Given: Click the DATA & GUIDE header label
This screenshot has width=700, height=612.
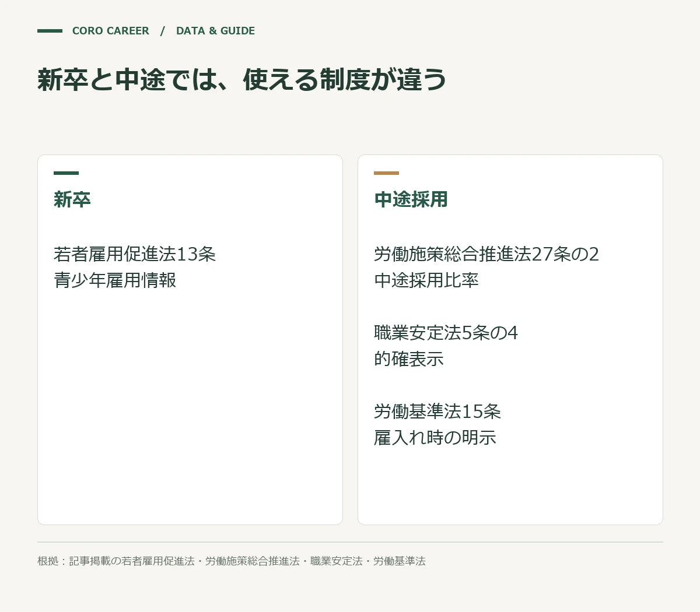Looking at the screenshot, I should pos(215,31).
